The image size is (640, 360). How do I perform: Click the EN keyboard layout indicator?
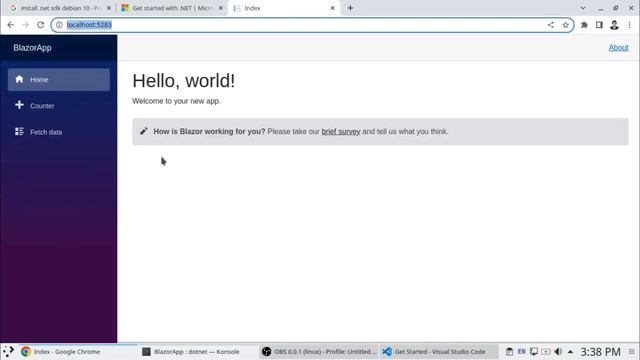(522, 351)
